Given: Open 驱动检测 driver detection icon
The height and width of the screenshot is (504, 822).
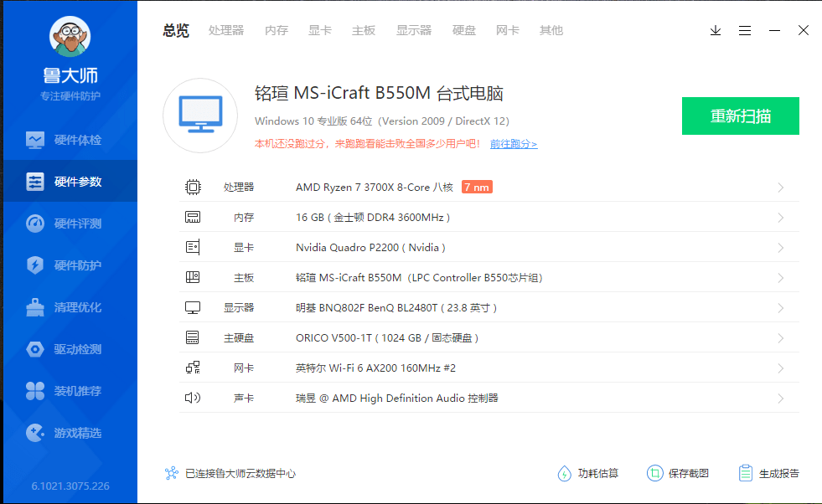Looking at the screenshot, I should tap(35, 349).
